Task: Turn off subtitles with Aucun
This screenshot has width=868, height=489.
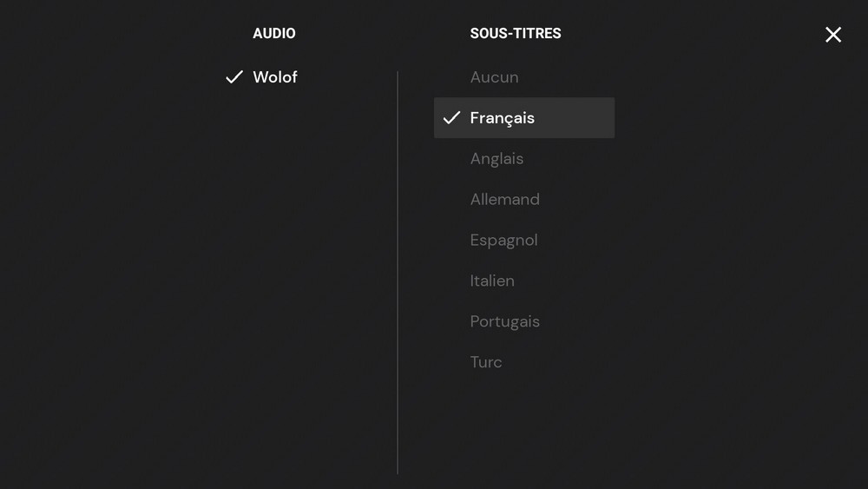Action: point(494,77)
